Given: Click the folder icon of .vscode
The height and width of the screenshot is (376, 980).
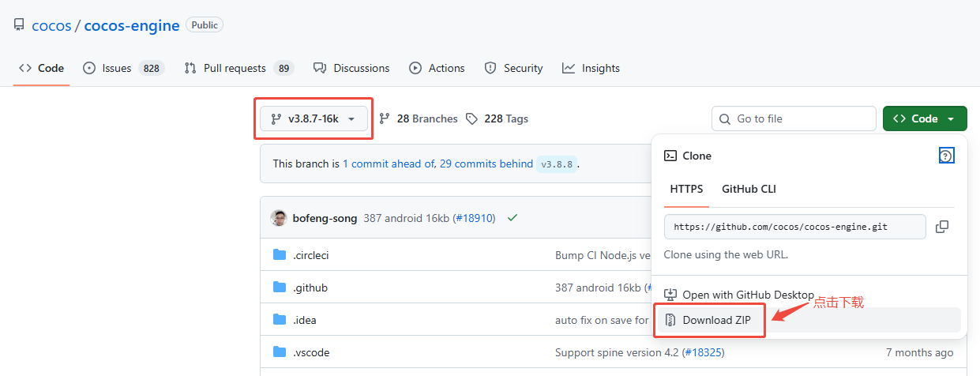Looking at the screenshot, I should point(279,352).
